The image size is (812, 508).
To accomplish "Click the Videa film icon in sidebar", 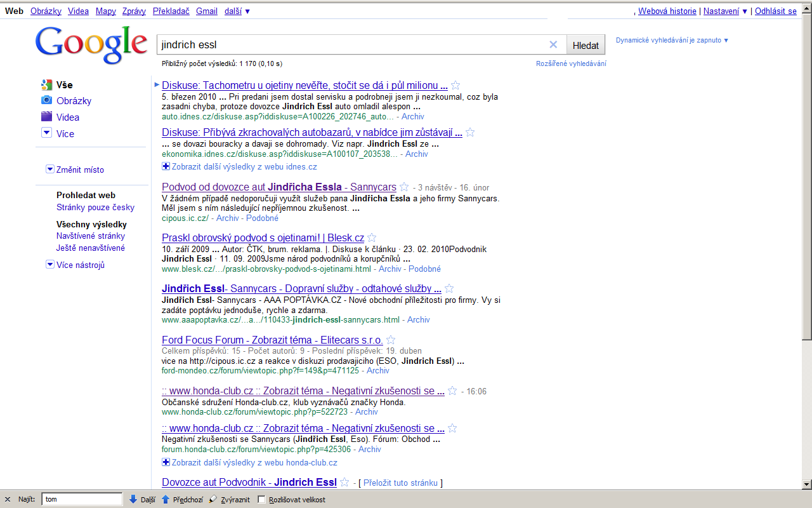I will tap(46, 117).
